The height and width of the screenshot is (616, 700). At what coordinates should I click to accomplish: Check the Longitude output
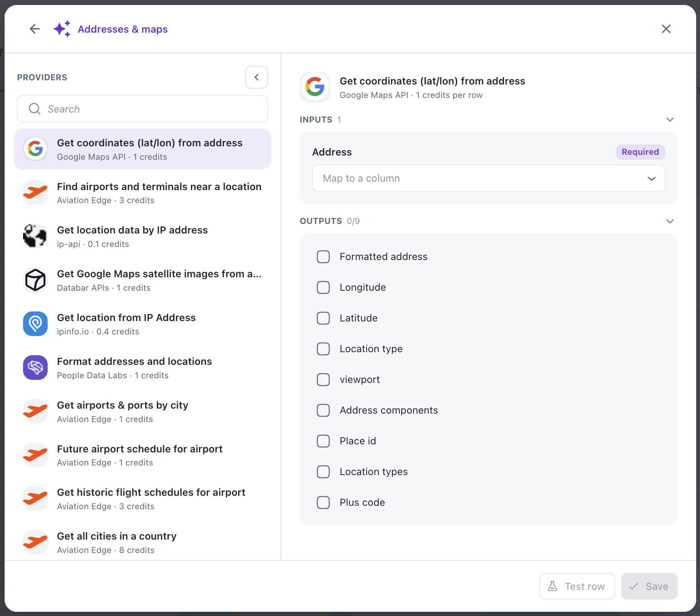click(323, 287)
